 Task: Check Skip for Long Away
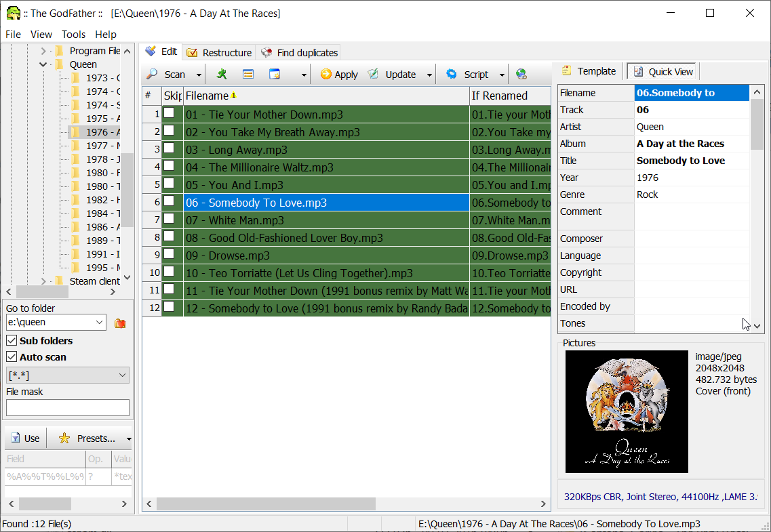pos(169,148)
